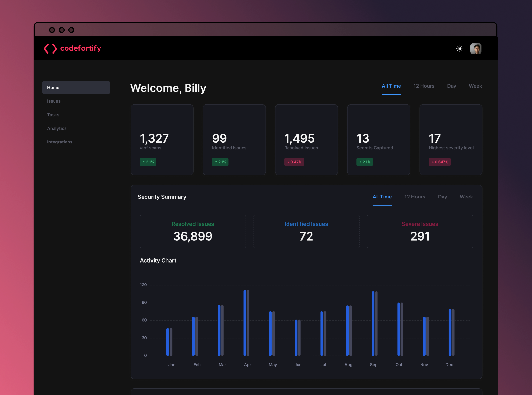
Task: Open the user profile avatar
Action: (x=476, y=49)
